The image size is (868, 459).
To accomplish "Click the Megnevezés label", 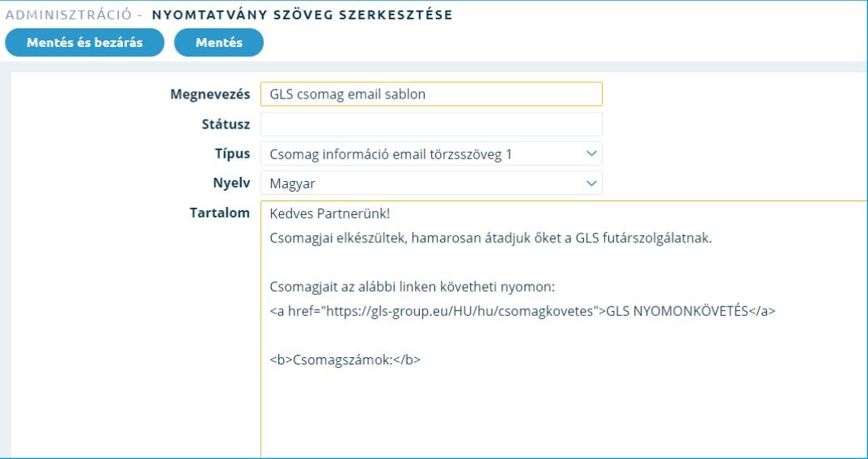I will (x=210, y=94).
